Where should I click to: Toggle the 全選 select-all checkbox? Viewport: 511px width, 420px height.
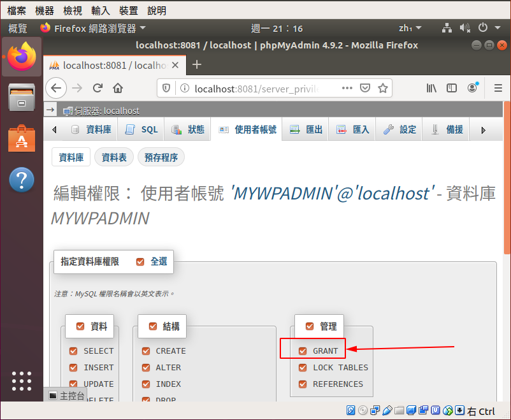pyautogui.click(x=140, y=262)
